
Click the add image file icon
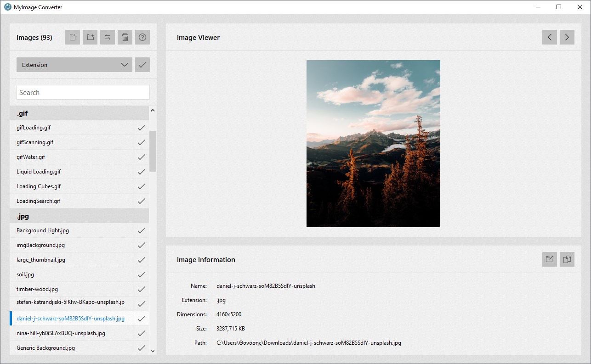(x=73, y=37)
